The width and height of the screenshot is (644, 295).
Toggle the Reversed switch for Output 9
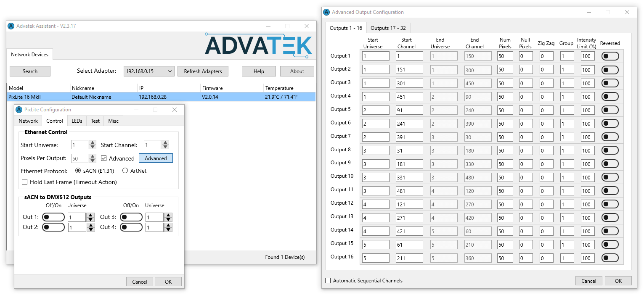click(x=610, y=164)
